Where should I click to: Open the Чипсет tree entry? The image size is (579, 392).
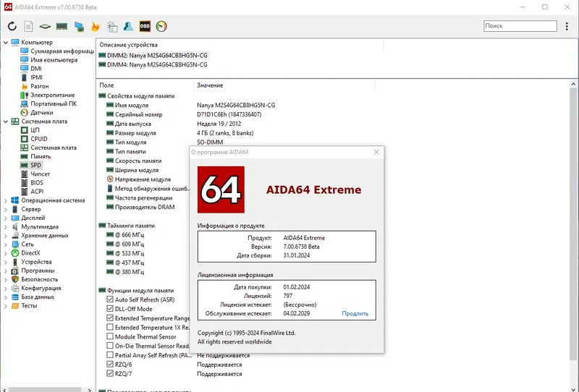click(40, 174)
